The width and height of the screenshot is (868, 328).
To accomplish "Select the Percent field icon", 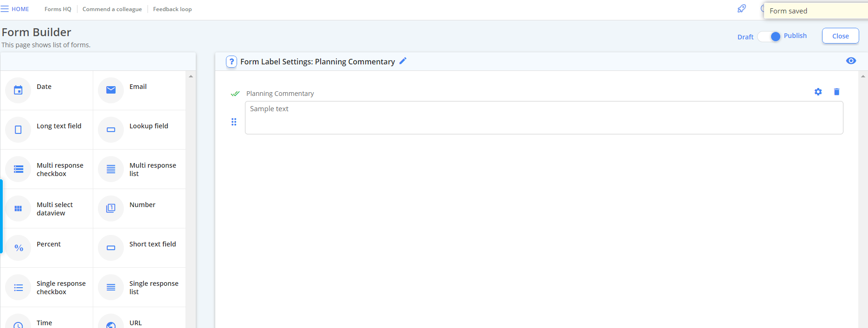I will [x=18, y=248].
